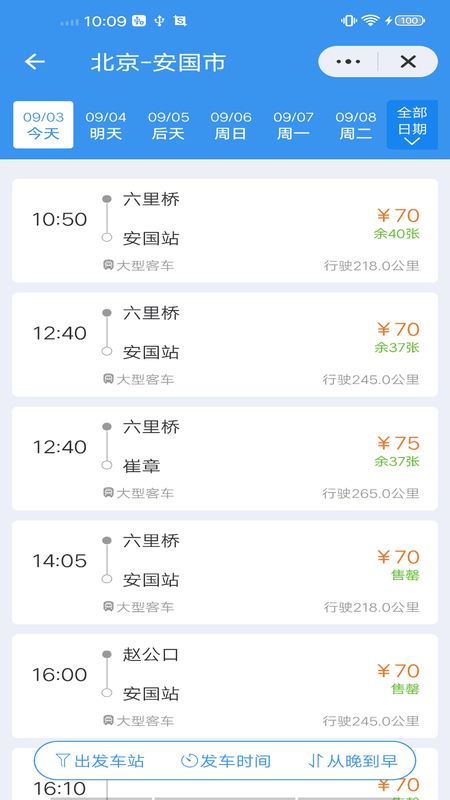Close the mini program with X
450x800 pixels.
[x=408, y=62]
